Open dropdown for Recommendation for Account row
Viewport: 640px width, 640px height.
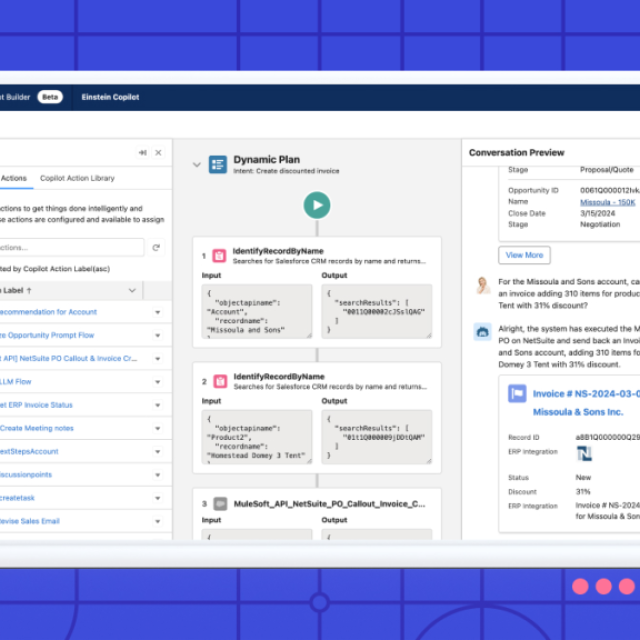158,313
